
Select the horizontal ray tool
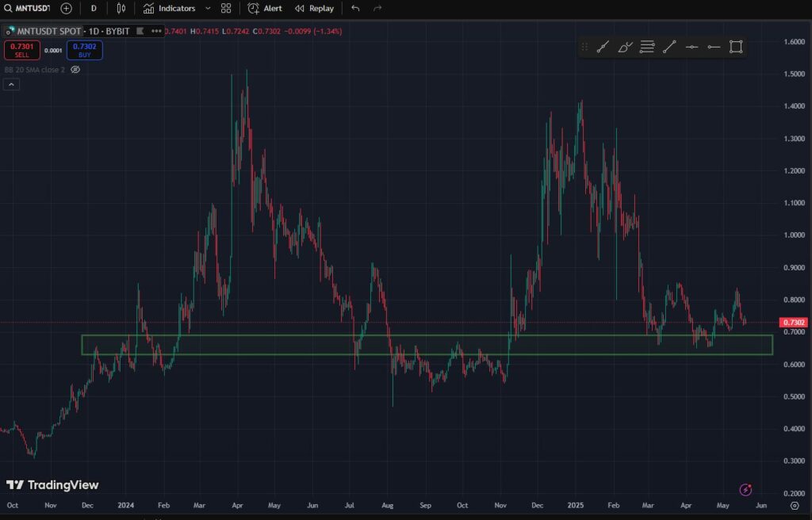point(713,47)
